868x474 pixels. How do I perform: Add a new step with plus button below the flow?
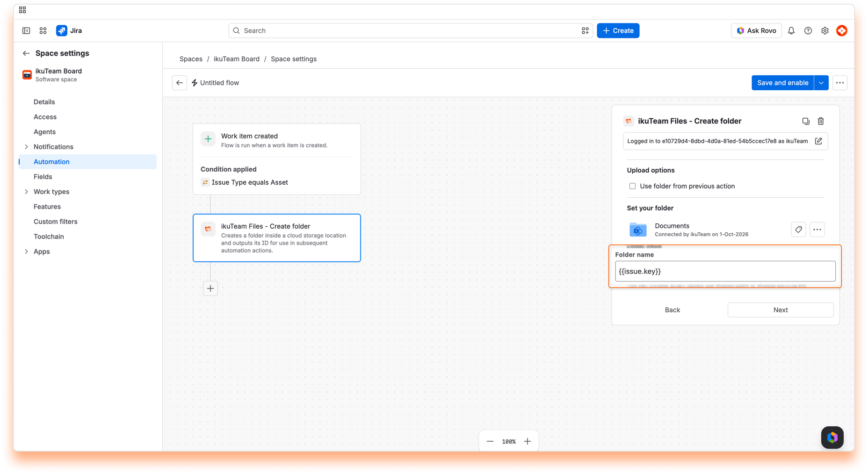pyautogui.click(x=210, y=288)
